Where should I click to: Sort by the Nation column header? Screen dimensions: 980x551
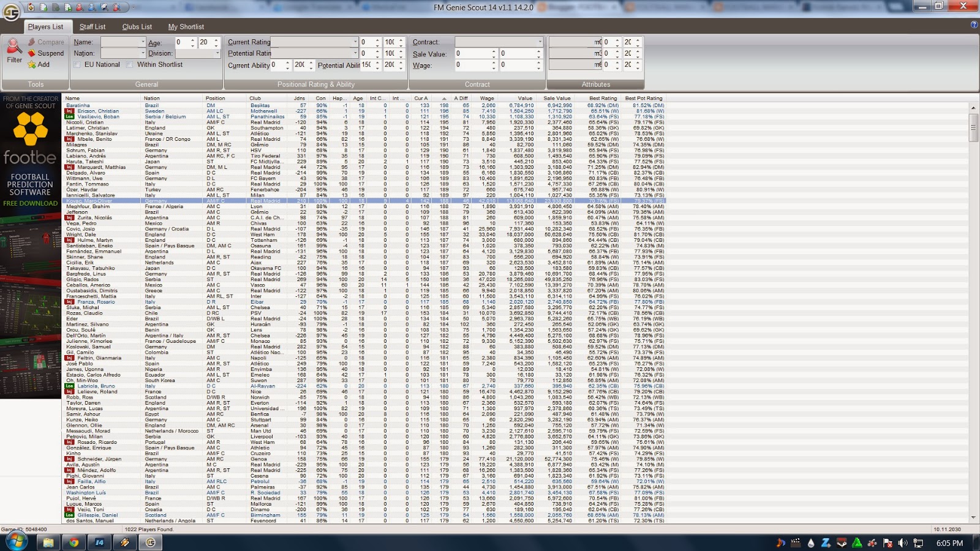(172, 98)
